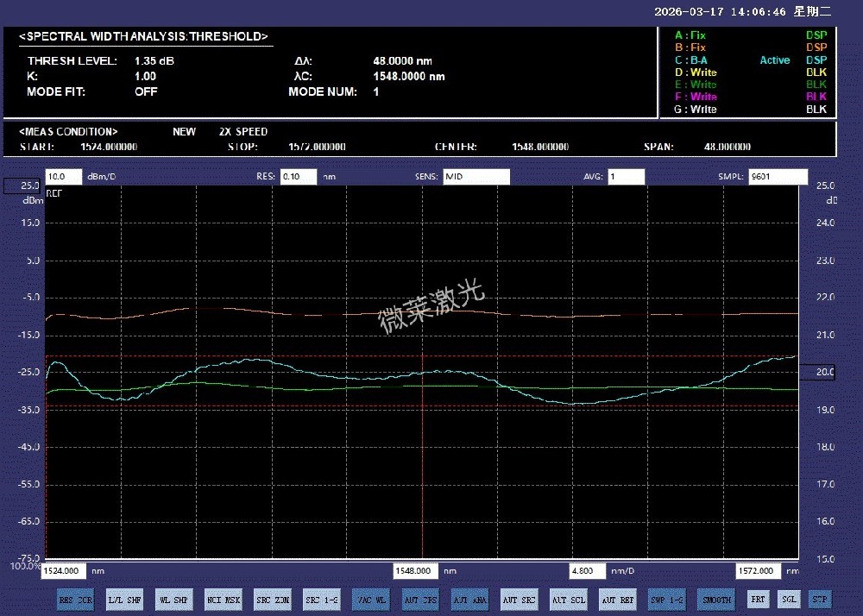The width and height of the screenshot is (863, 616).
Task: Click the 25.0 reference level box on left axis
Action: click(22, 185)
